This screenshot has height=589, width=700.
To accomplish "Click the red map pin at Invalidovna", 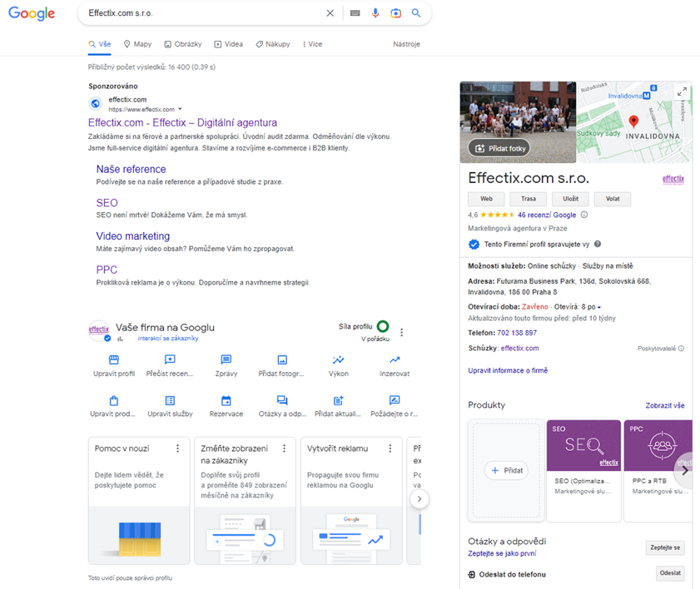I will 633,121.
